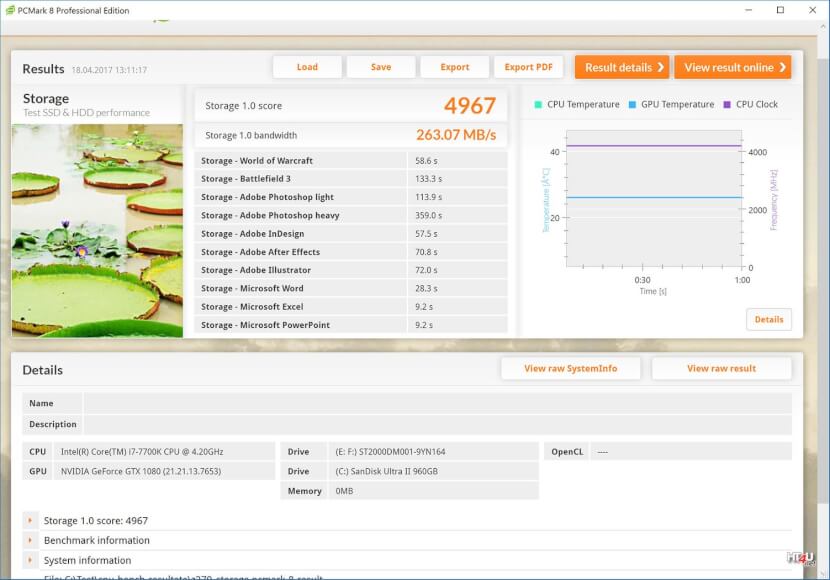Open Result details
Viewport: 830px width, 580px height.
pos(622,67)
